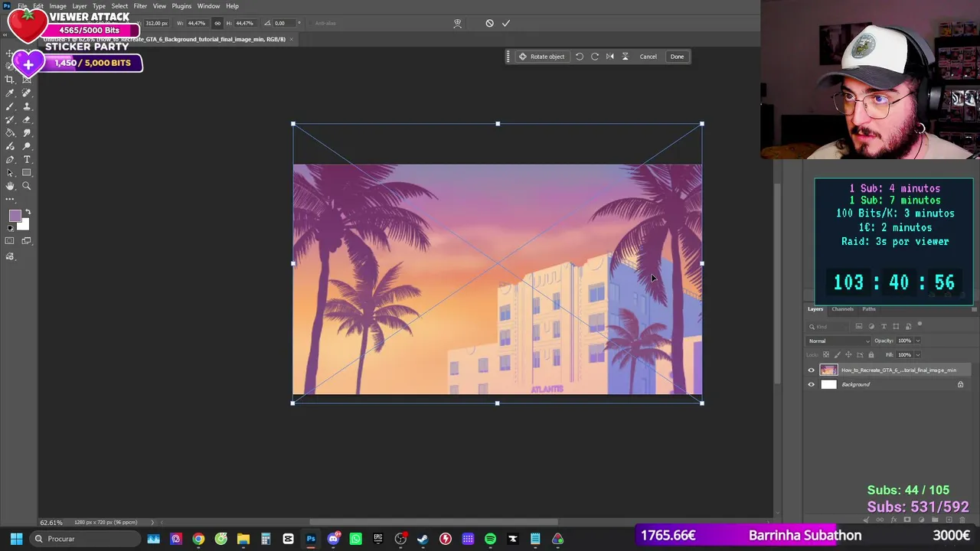Toggle the adjustment layer filter
This screenshot has height=551, width=980.
click(871, 327)
